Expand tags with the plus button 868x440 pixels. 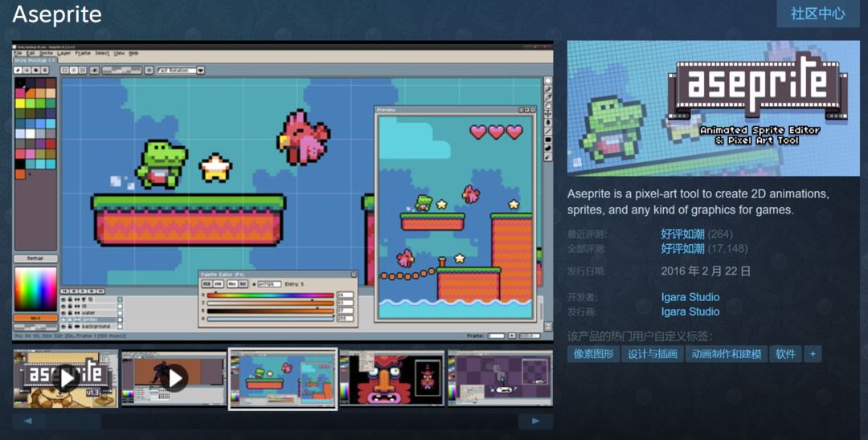click(x=813, y=354)
